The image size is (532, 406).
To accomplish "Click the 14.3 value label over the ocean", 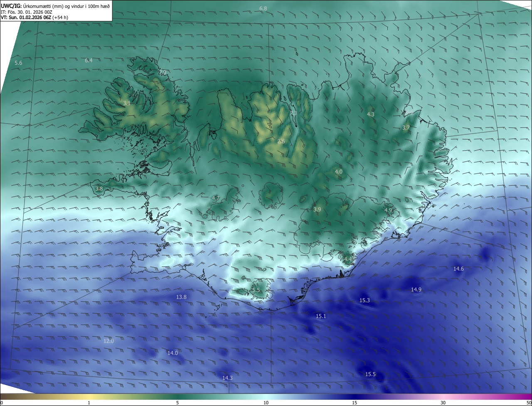I will pos(227,378).
